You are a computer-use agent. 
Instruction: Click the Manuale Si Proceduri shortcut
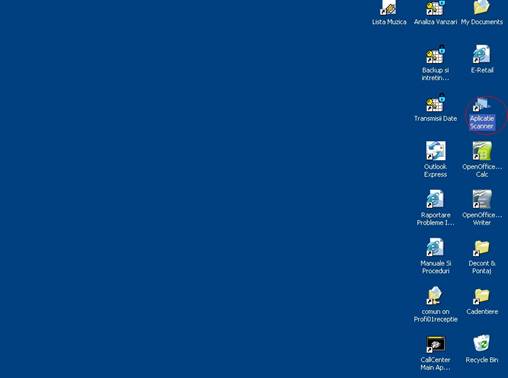(435, 247)
